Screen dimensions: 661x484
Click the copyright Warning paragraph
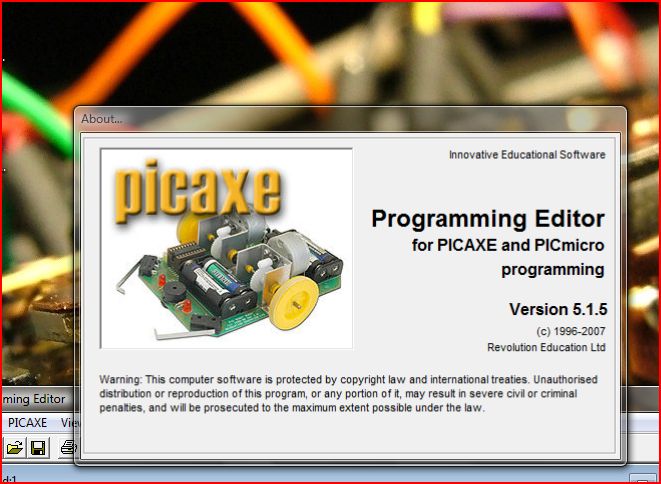click(x=348, y=393)
